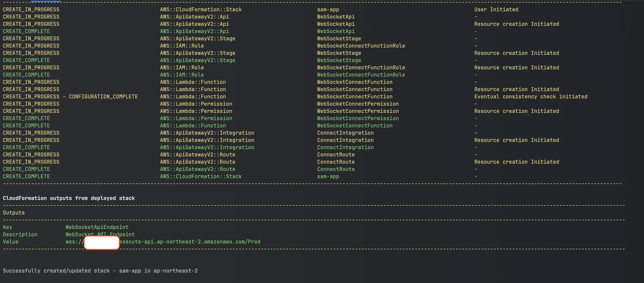Click the final sam-app CREATE_COMPLETE entry

pyautogui.click(x=328, y=176)
